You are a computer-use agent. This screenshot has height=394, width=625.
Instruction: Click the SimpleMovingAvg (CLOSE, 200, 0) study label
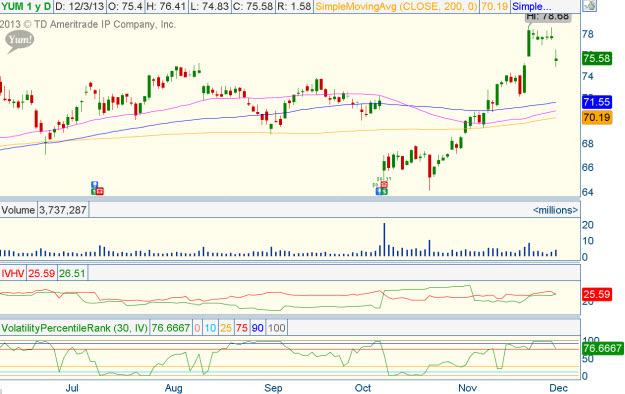[x=396, y=6]
